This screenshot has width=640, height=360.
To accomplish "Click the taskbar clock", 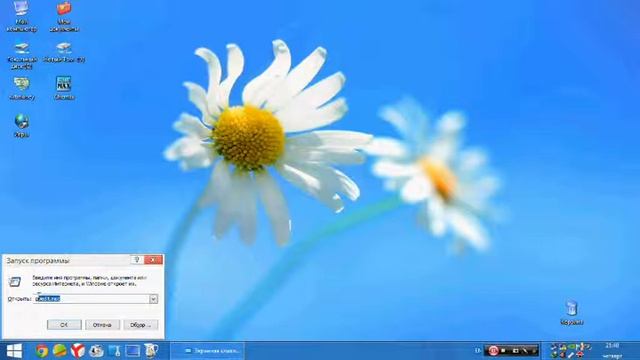I will coord(612,351).
